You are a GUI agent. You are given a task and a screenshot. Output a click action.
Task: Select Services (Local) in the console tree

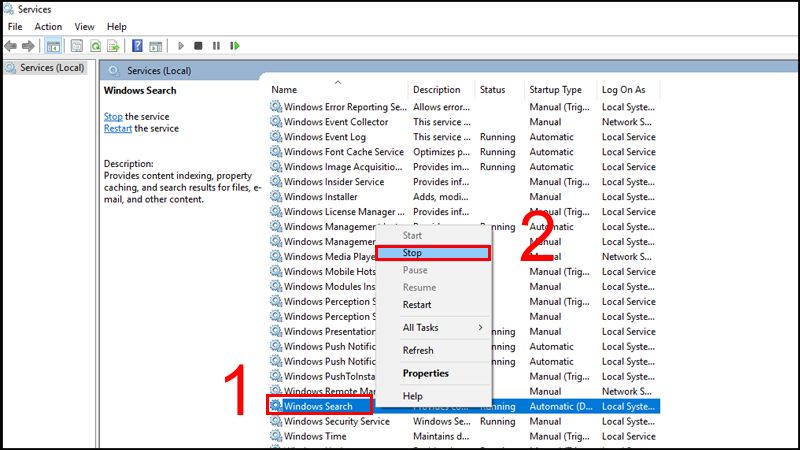[50, 68]
